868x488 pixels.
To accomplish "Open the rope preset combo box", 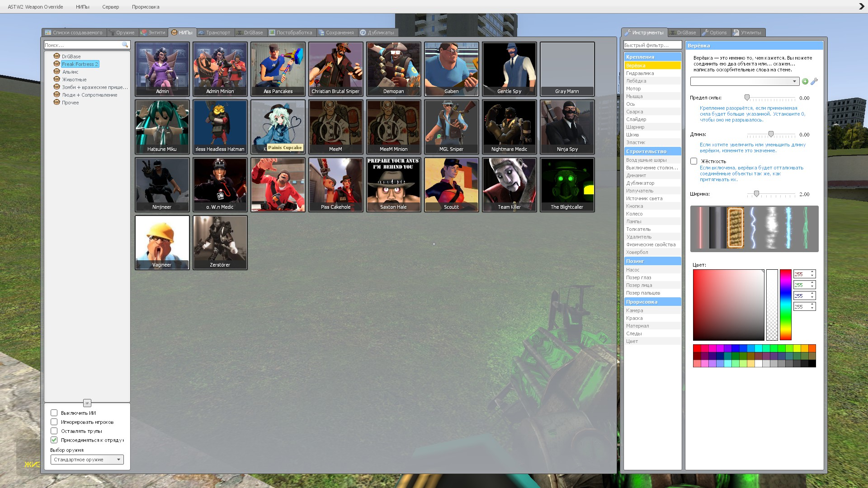I will tap(744, 81).
